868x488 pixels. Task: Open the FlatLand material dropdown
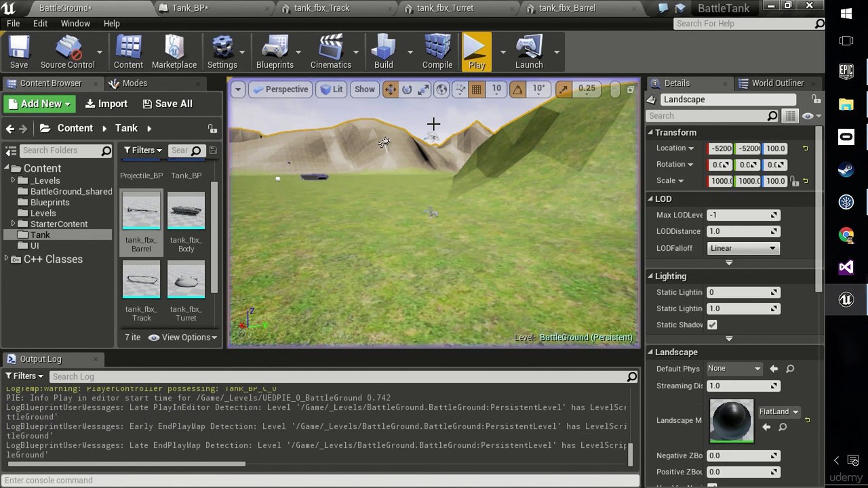779,412
